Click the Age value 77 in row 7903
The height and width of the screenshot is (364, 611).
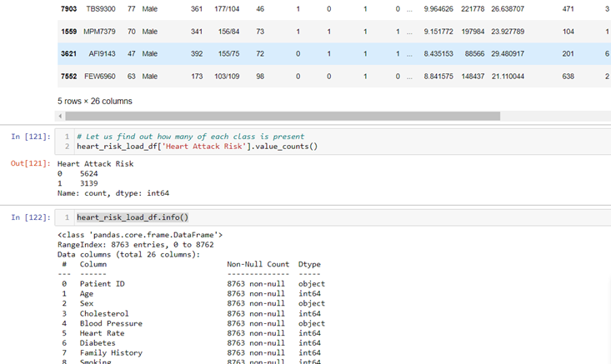132,9
